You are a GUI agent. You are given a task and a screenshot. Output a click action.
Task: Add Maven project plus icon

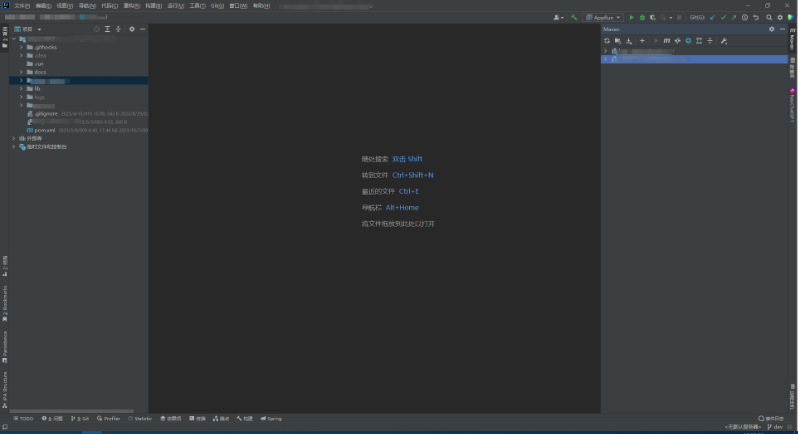pos(642,41)
